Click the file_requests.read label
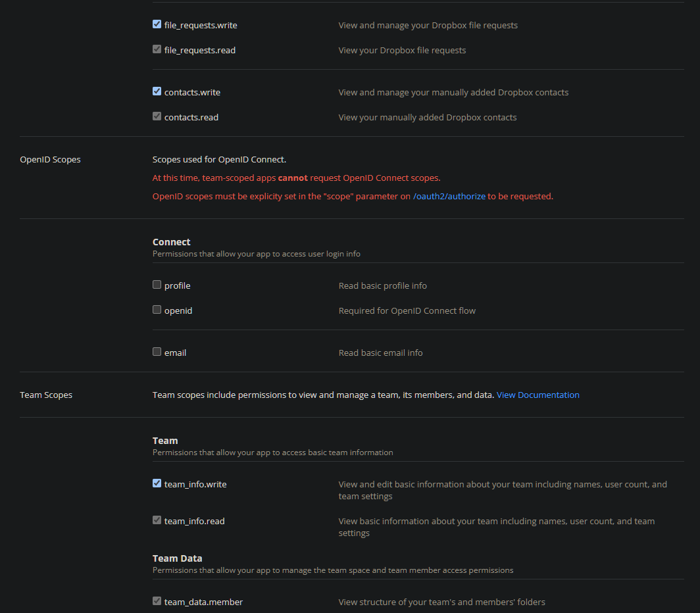This screenshot has height=613, width=700. tap(200, 51)
